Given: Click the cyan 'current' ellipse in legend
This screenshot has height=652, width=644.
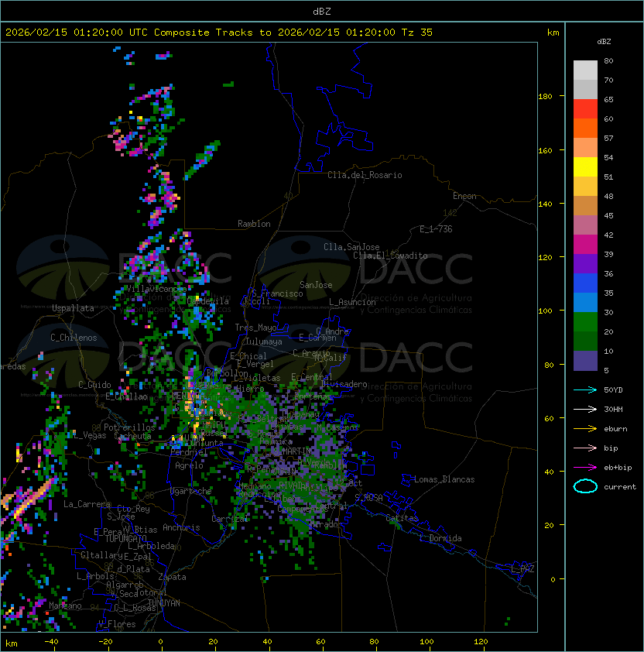Looking at the screenshot, I should (585, 486).
